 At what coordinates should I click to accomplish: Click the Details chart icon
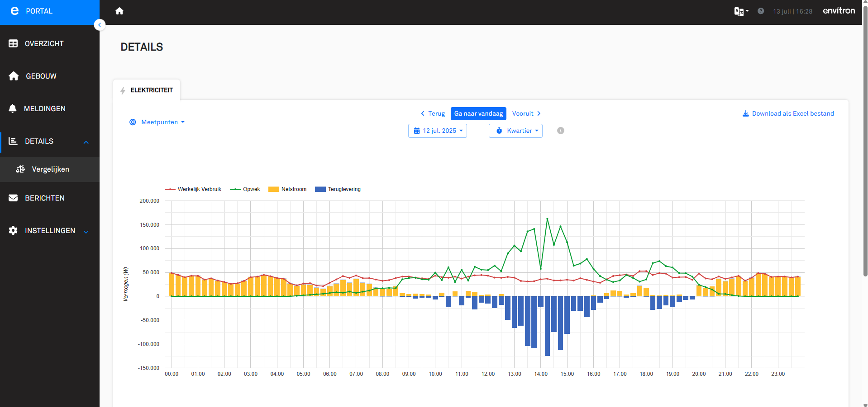click(x=13, y=141)
